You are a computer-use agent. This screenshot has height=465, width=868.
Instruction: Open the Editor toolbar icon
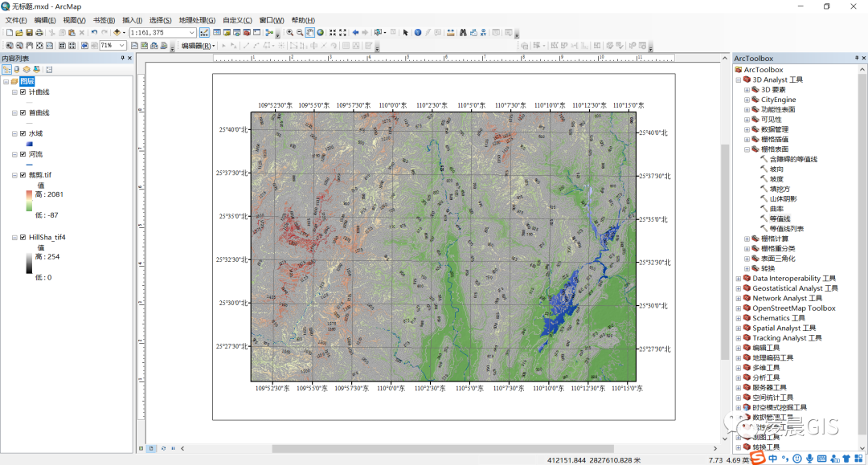[x=204, y=33]
